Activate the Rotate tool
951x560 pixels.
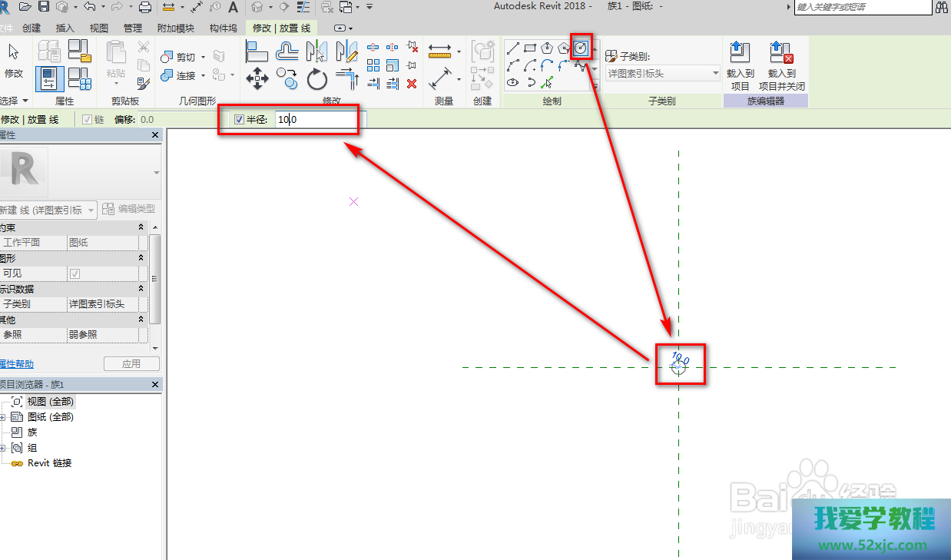pos(316,79)
